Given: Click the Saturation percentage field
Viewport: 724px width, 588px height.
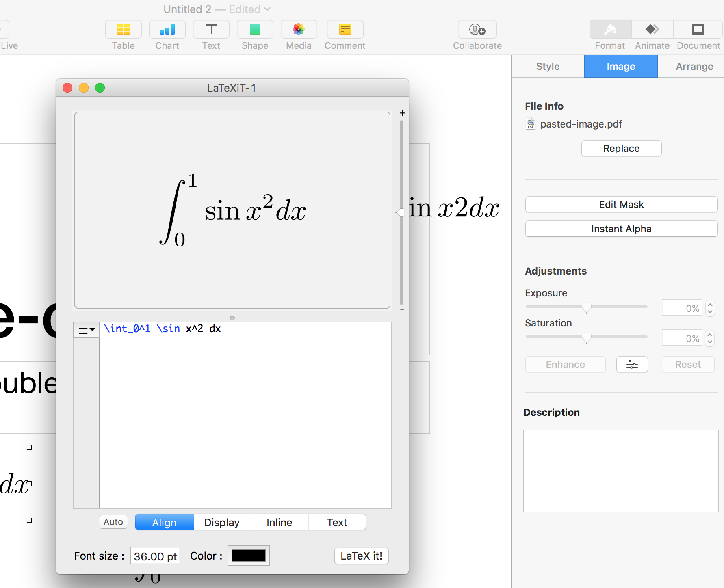Looking at the screenshot, I should 683,338.
